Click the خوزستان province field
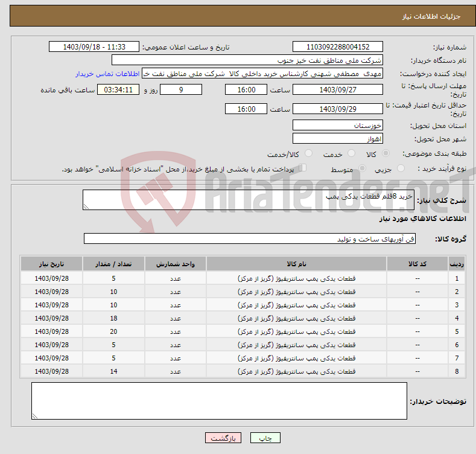 (x=338, y=125)
